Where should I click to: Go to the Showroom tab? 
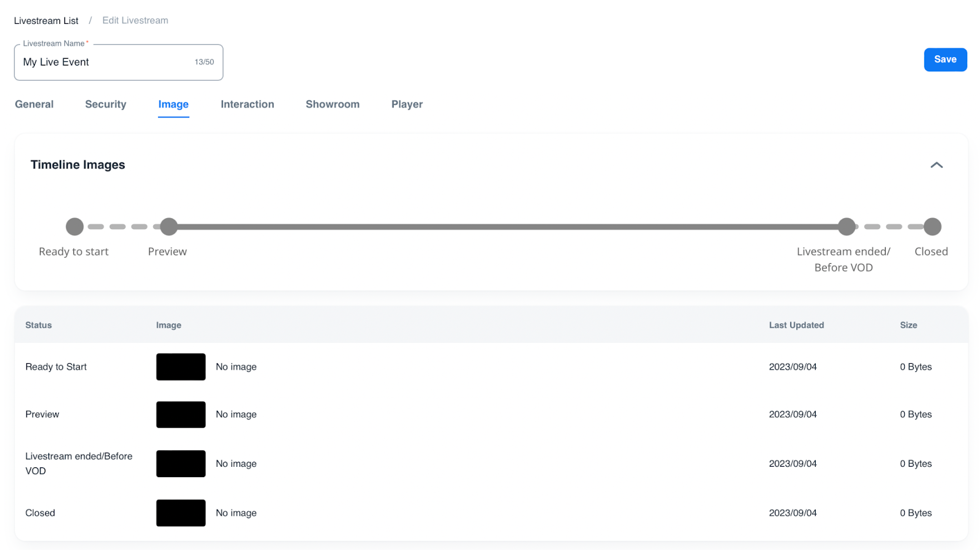[x=332, y=104]
